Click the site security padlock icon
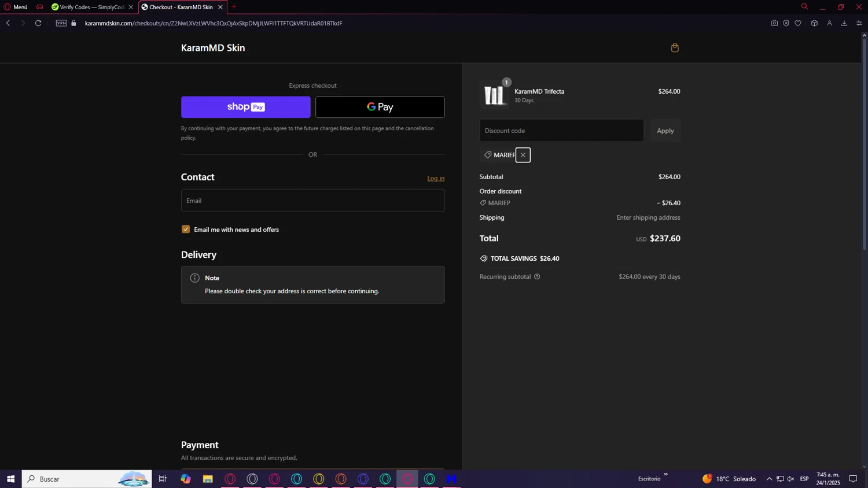The width and height of the screenshot is (868, 488). point(73,23)
